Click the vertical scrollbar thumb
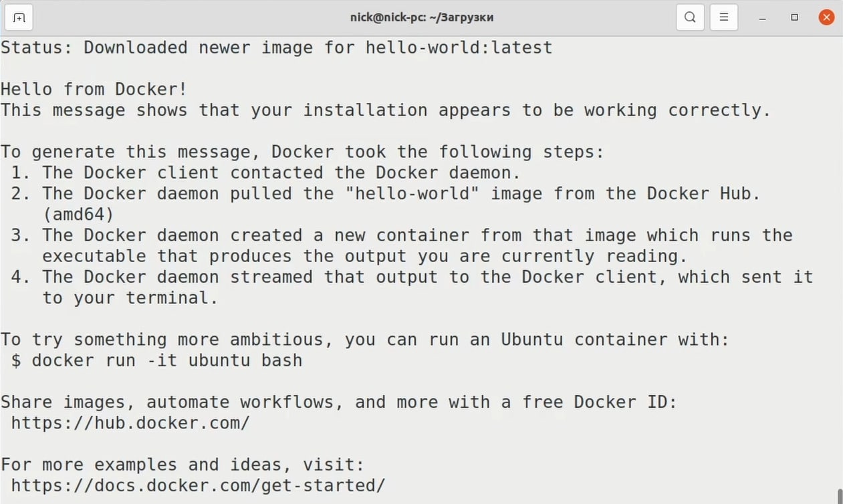The image size is (843, 504). [x=840, y=495]
